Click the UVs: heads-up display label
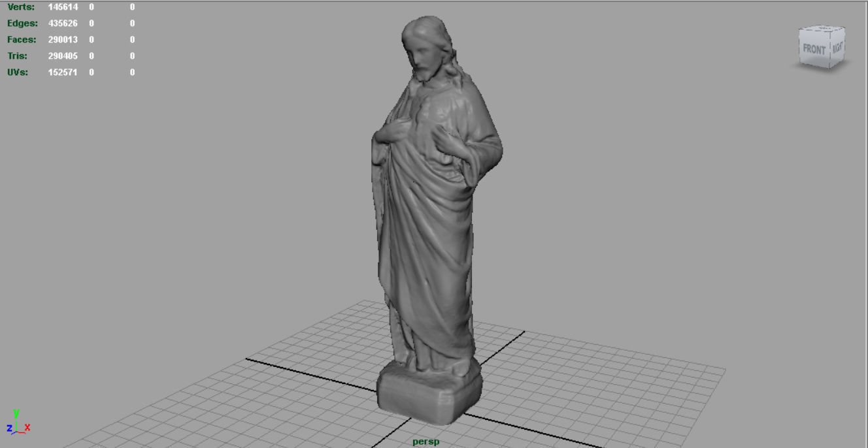 click(x=18, y=72)
